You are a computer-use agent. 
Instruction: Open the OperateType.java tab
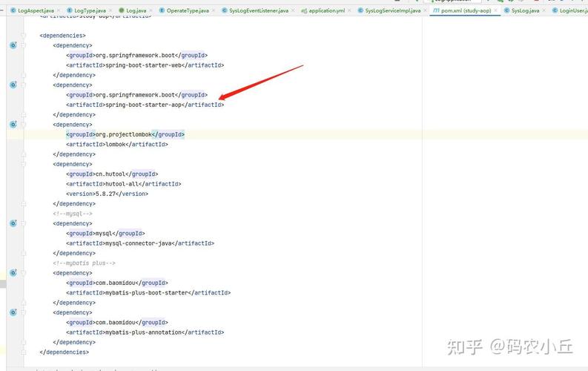[188, 10]
